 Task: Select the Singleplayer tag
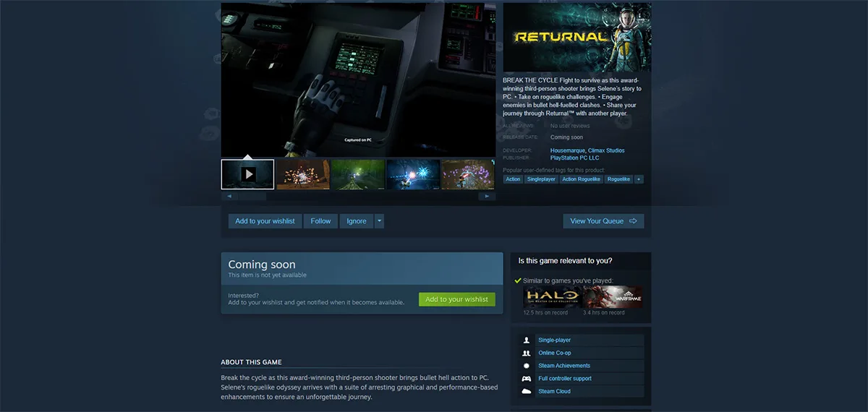[x=541, y=179]
